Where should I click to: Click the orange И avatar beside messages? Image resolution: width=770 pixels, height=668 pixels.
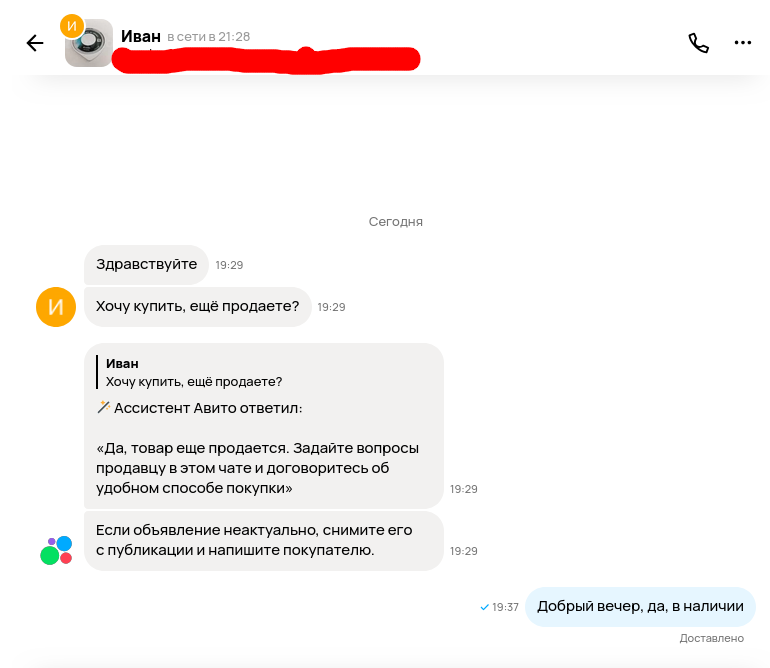(x=56, y=307)
